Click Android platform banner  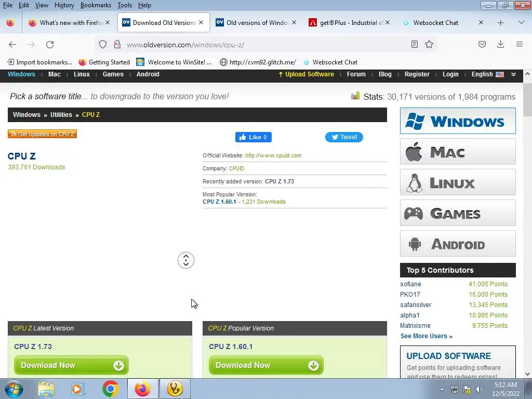[458, 244]
